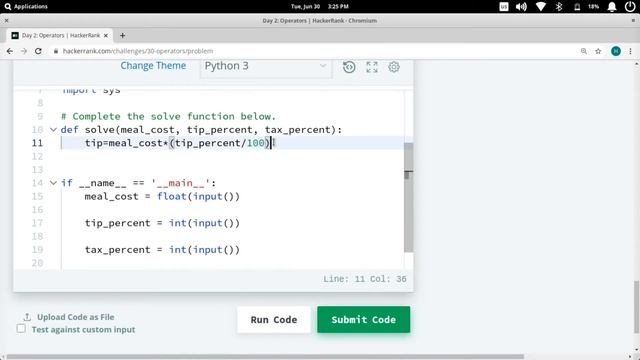Open the notifications bell icon
This screenshot has height=360, width=640.
click(611, 7)
